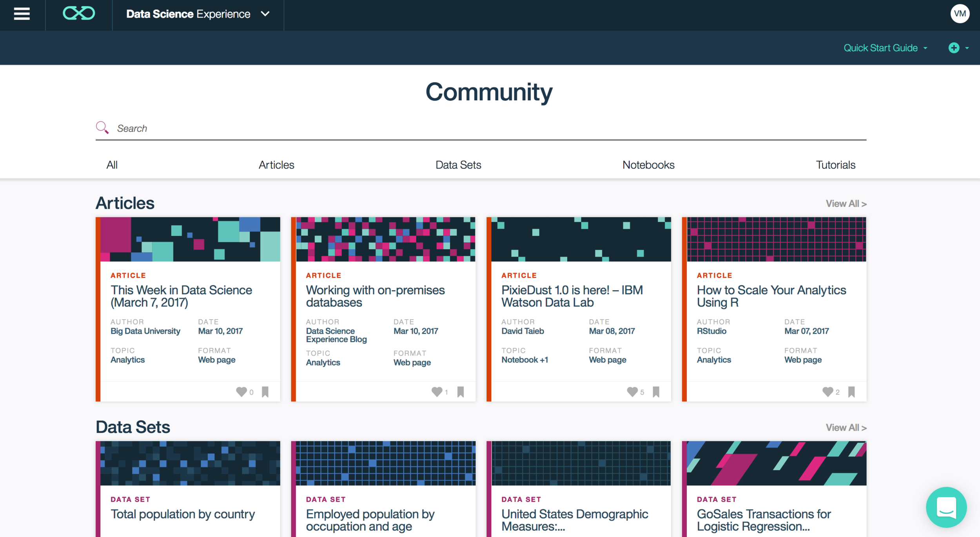Image resolution: width=980 pixels, height=537 pixels.
Task: Click the United States Demographic Measures banner
Action: point(581,463)
